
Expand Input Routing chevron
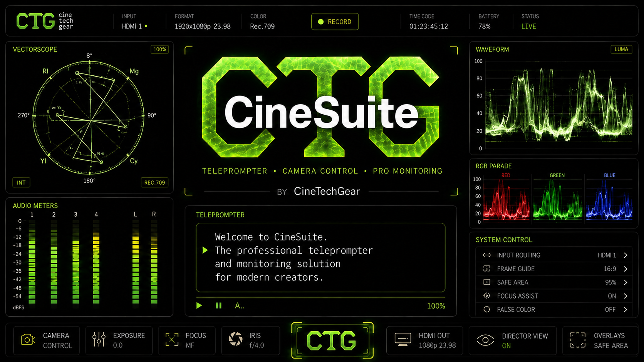[x=626, y=255]
